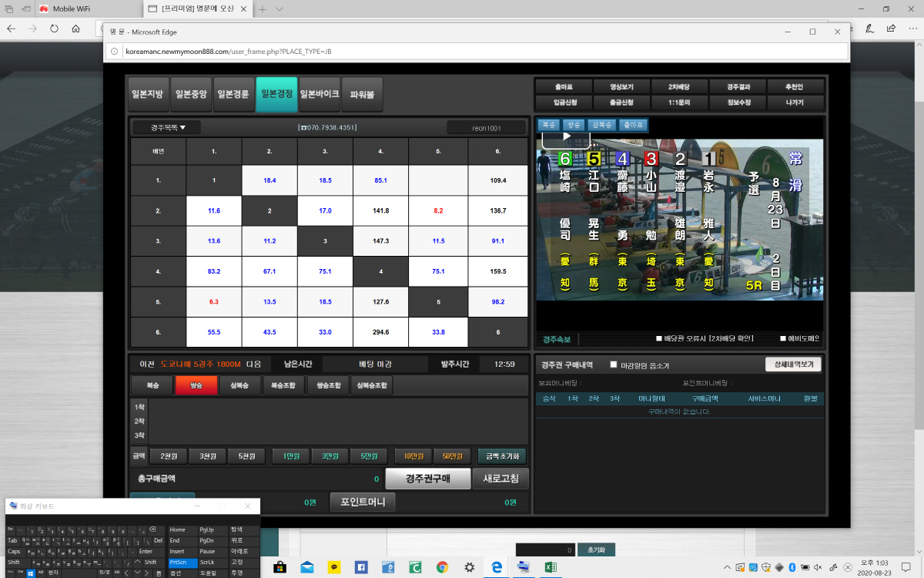Switch to the 일본바이크 tab
Viewport: 924px width, 578px height.
pos(319,94)
